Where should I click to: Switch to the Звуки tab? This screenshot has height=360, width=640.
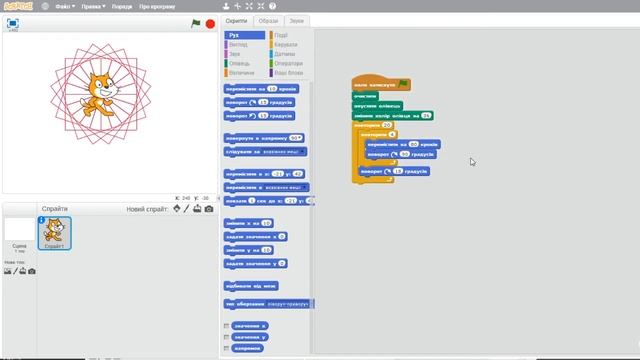tap(297, 21)
